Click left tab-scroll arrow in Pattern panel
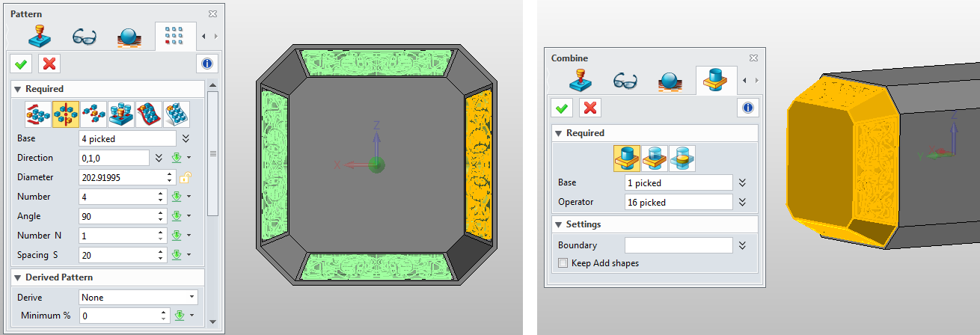980x335 pixels. (204, 36)
